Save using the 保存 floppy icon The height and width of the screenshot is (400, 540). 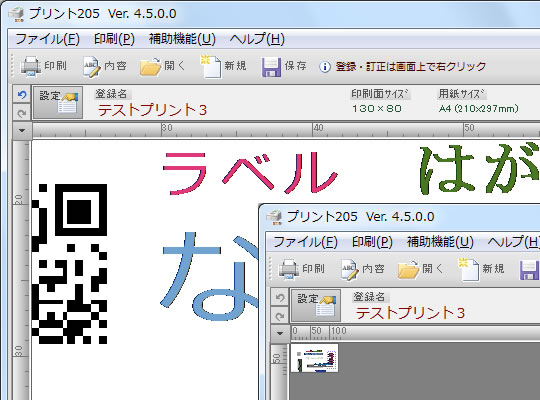pyautogui.click(x=271, y=66)
